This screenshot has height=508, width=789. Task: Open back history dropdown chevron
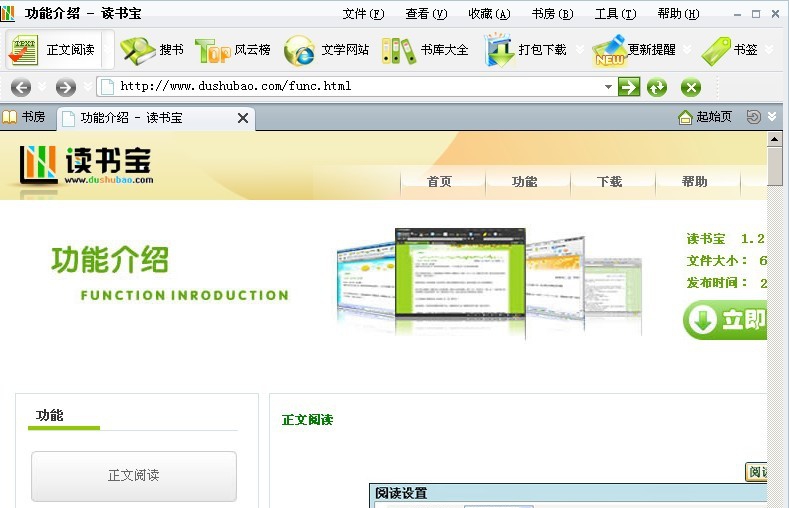tap(42, 87)
